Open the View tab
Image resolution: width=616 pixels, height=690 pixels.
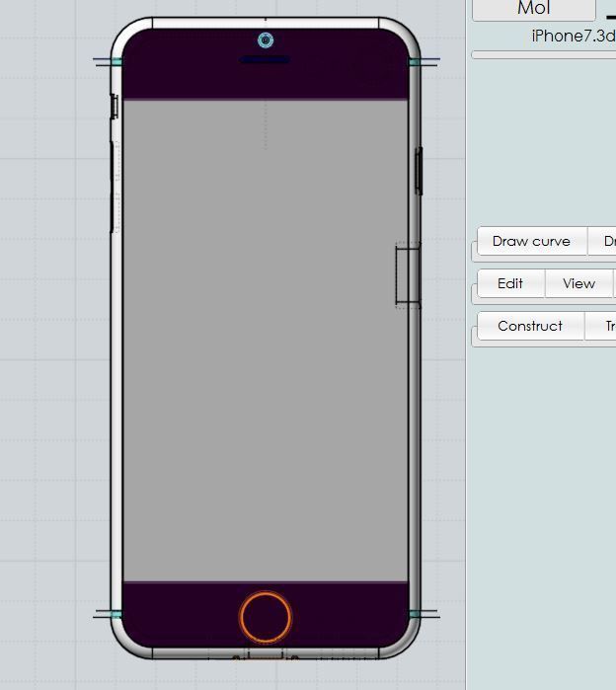pyautogui.click(x=578, y=283)
